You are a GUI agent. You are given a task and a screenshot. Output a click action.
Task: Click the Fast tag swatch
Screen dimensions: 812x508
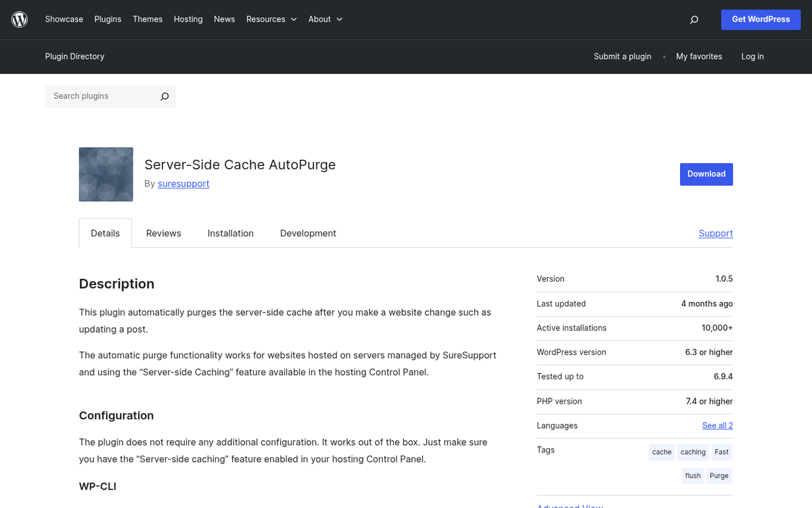pos(721,452)
